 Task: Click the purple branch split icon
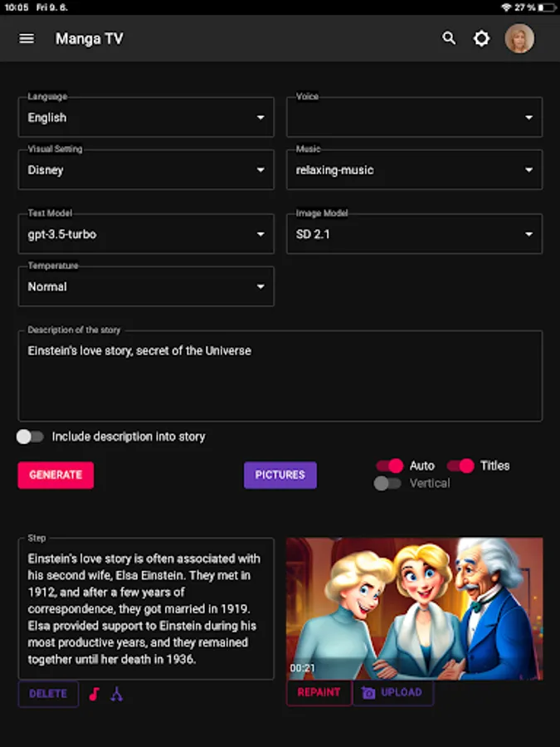click(x=117, y=695)
